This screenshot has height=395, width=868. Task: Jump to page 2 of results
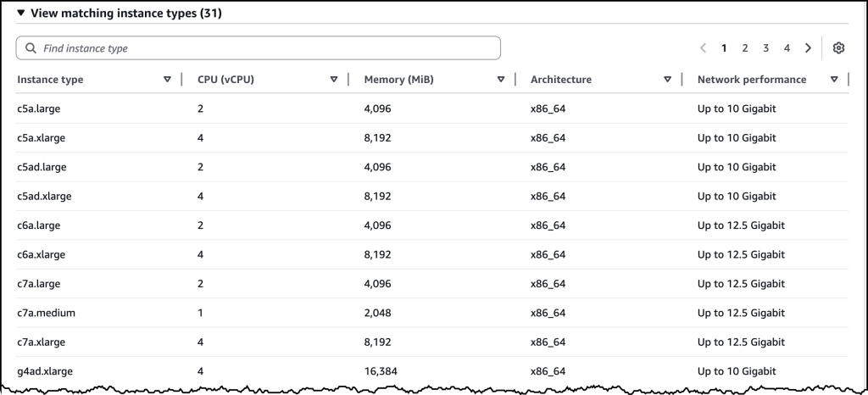745,48
